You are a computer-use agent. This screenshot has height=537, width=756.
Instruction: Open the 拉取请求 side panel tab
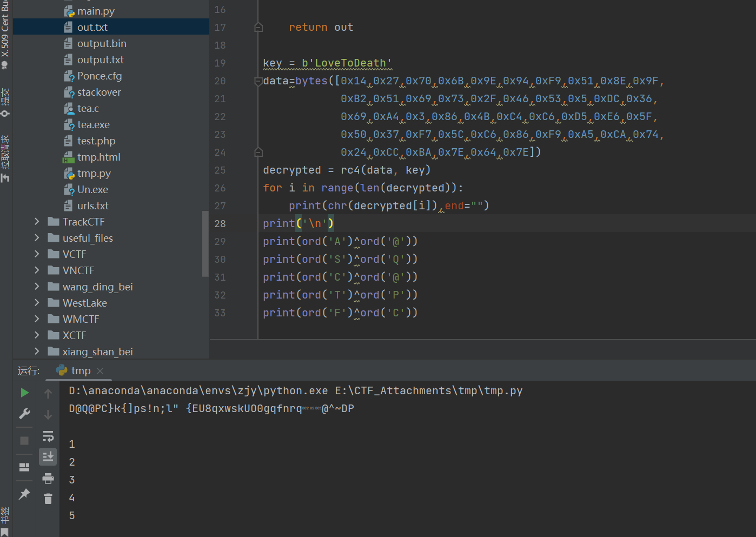click(x=5, y=158)
